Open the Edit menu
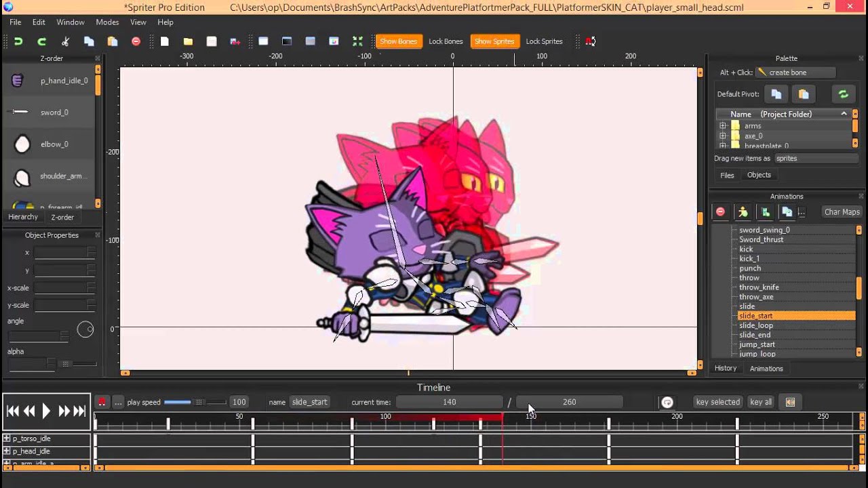 [x=39, y=22]
